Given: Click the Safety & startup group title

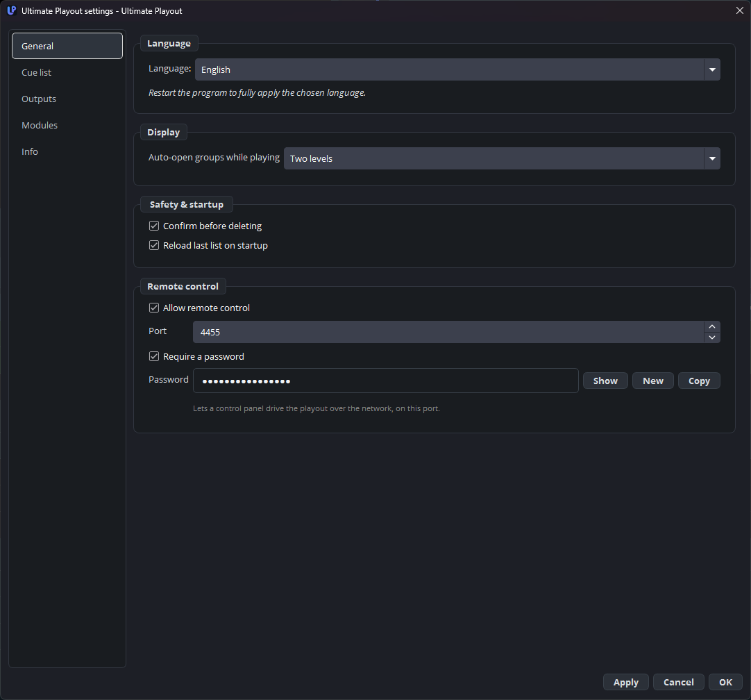Looking at the screenshot, I should (x=186, y=205).
